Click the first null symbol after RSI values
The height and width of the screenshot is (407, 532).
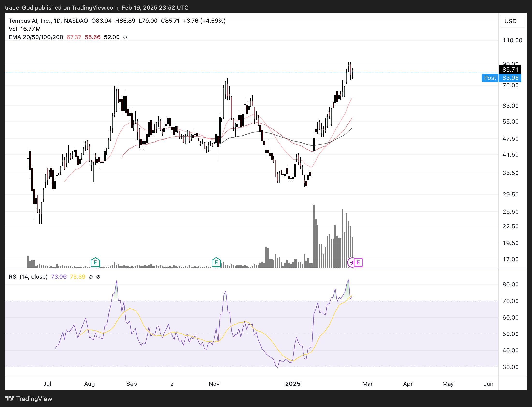pos(91,277)
